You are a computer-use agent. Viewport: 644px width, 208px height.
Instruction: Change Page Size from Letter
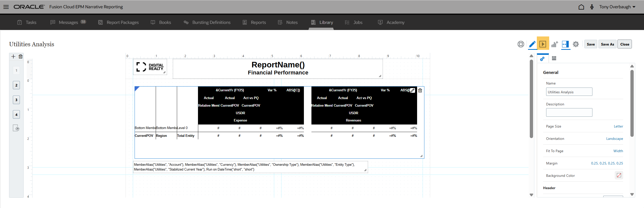[618, 127]
